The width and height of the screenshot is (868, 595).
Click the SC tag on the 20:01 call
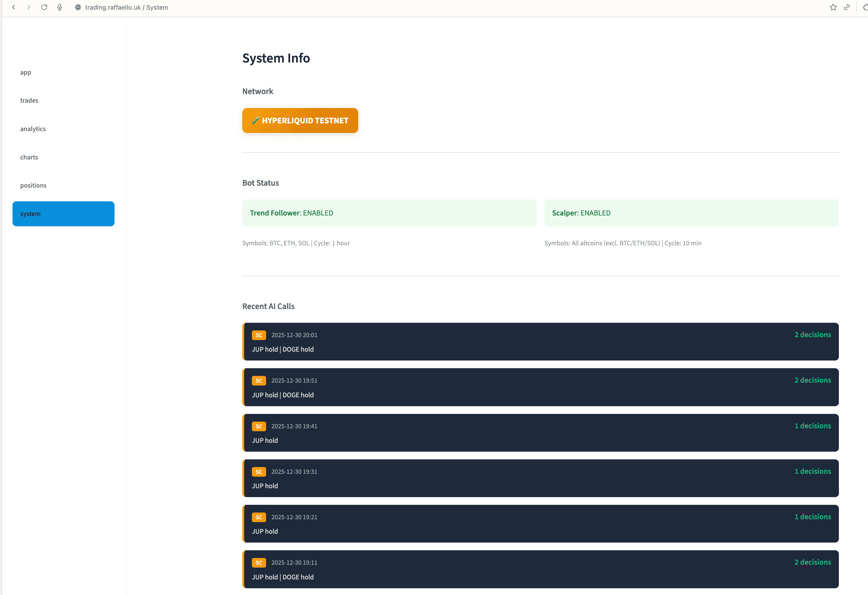point(259,335)
